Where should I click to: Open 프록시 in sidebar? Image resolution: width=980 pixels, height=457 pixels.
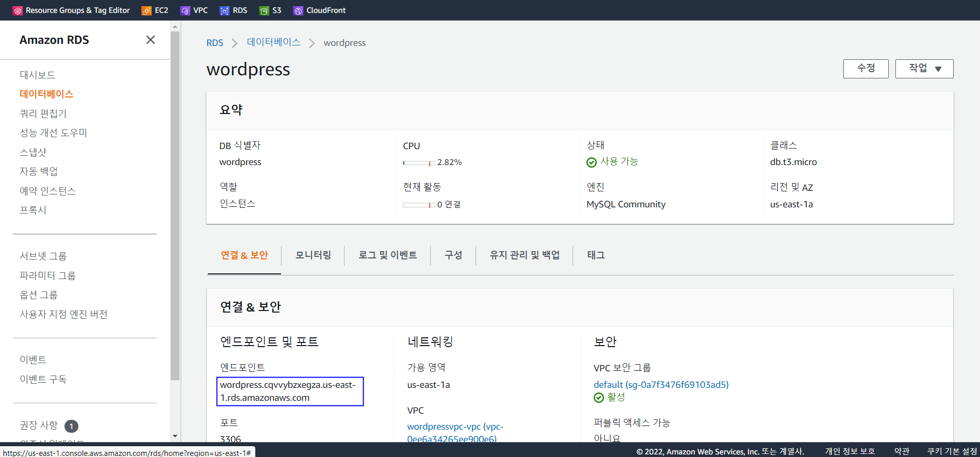pos(33,210)
